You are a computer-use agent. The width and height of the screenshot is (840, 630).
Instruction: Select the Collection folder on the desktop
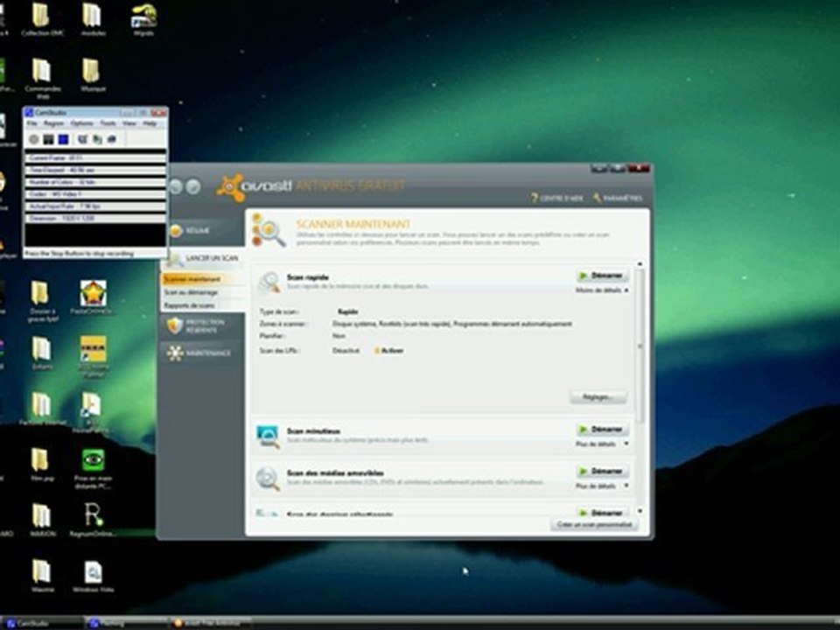pyautogui.click(x=42, y=20)
